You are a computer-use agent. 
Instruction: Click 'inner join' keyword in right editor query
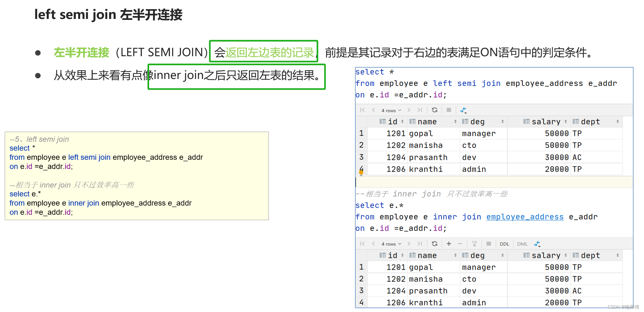coord(457,217)
